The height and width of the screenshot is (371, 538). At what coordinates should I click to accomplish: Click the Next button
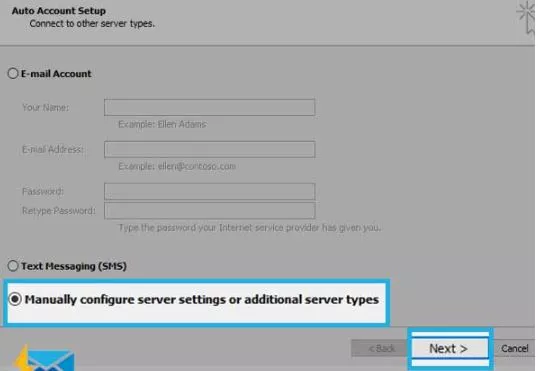tap(450, 349)
